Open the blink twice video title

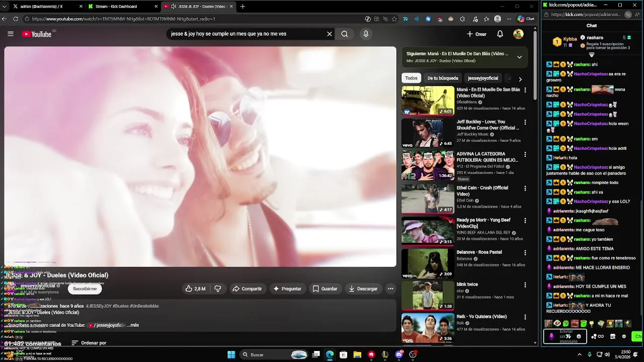click(467, 285)
